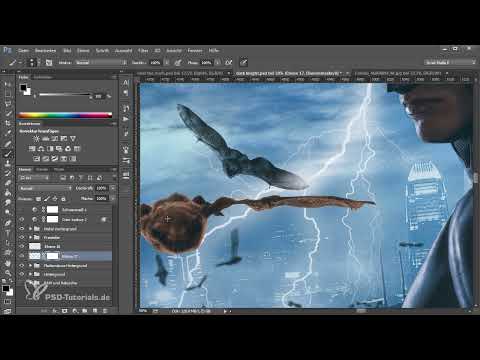Select the Move tool
Image resolution: width=480 pixels, height=360 pixels.
(8, 84)
